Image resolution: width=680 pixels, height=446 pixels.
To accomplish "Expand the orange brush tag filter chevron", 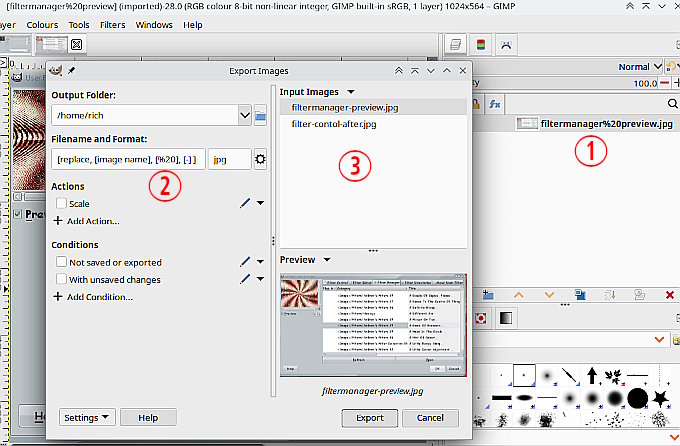I will 659,340.
